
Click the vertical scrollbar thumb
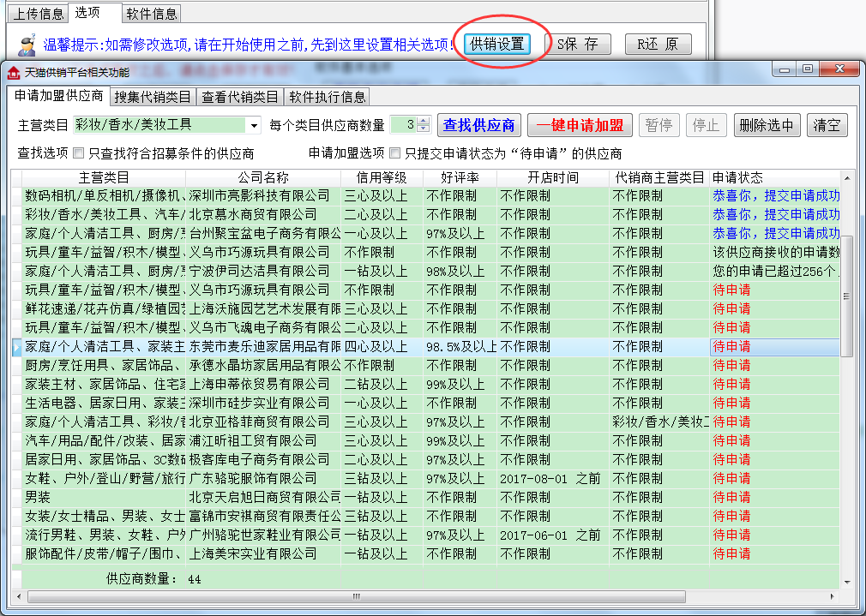(x=847, y=296)
